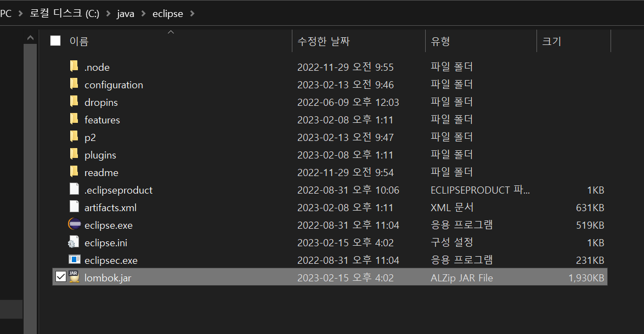Select the configuration folder name
Viewport: 644px width, 334px height.
pos(114,84)
